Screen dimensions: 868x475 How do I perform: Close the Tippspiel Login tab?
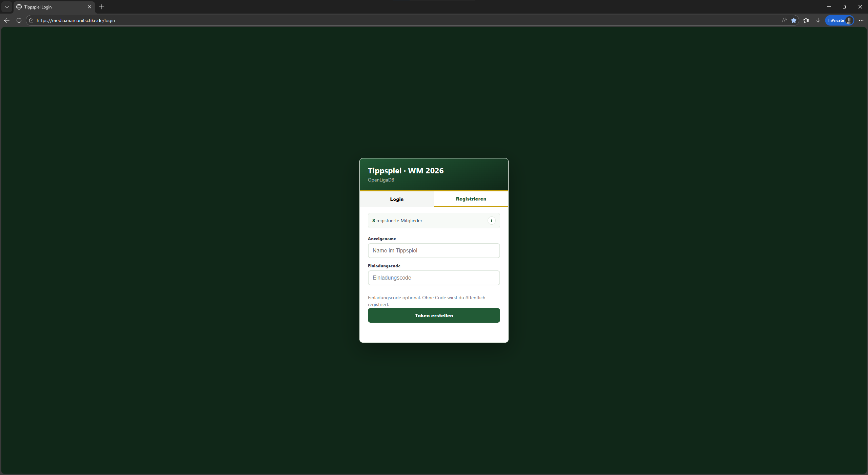tap(90, 7)
